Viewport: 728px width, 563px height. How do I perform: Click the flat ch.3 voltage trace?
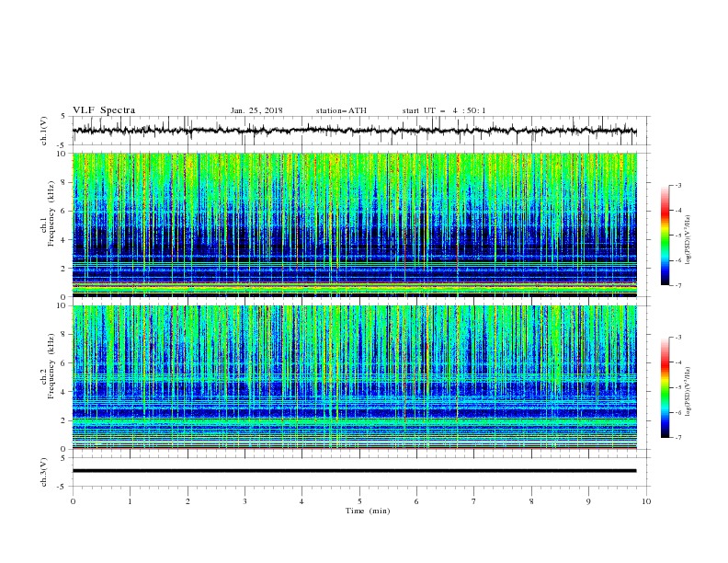(x=354, y=471)
